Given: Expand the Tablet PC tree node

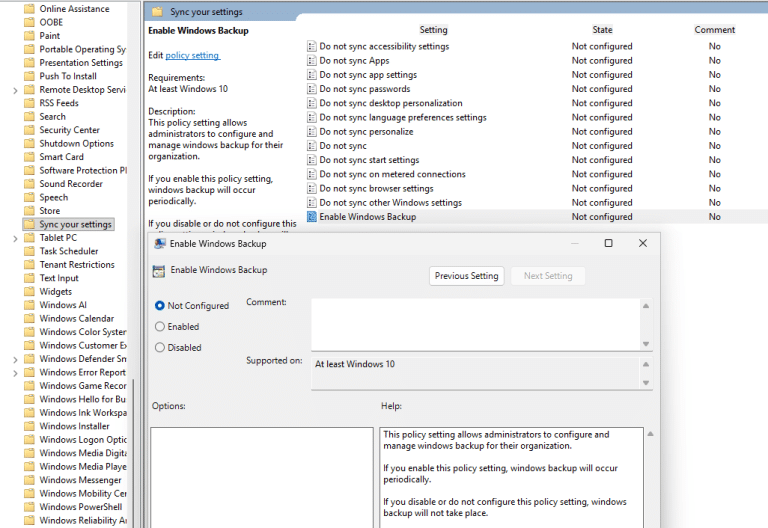Looking at the screenshot, I should pos(15,239).
